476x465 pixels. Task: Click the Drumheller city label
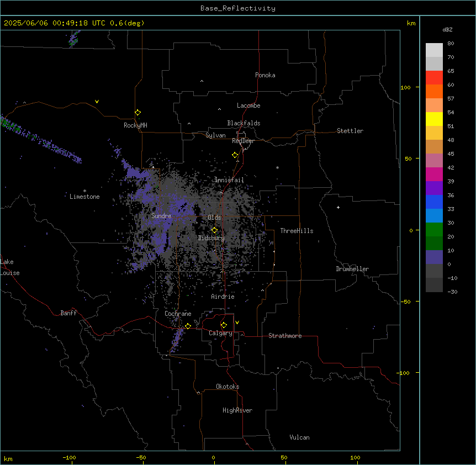click(x=352, y=269)
